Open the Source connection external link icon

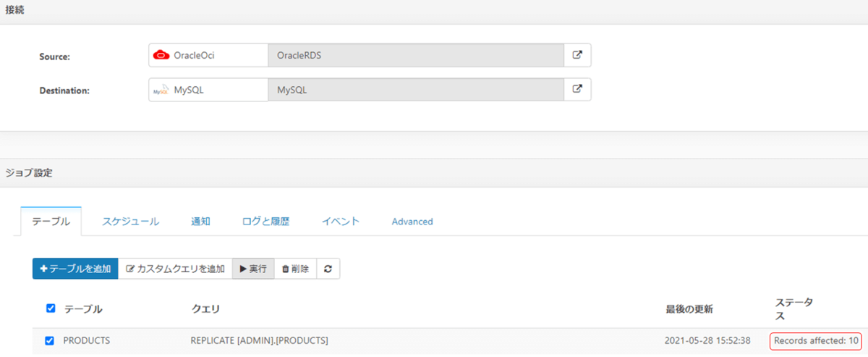click(x=577, y=55)
